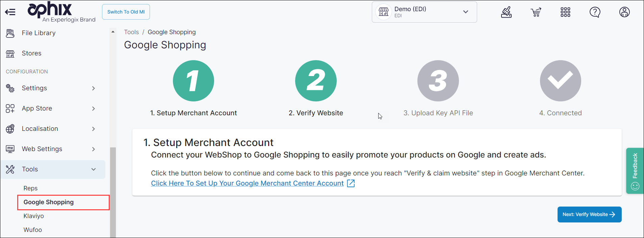Open the Feedback side tab
Viewport: 644px width, 238px height.
click(x=635, y=171)
